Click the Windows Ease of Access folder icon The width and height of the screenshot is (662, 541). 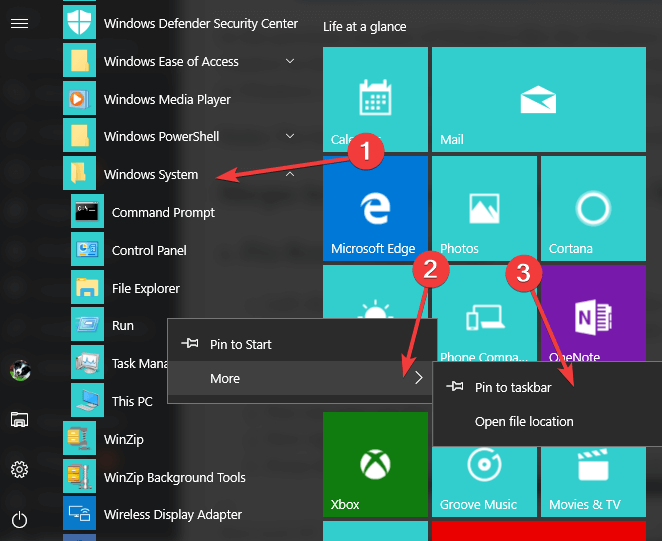click(79, 60)
